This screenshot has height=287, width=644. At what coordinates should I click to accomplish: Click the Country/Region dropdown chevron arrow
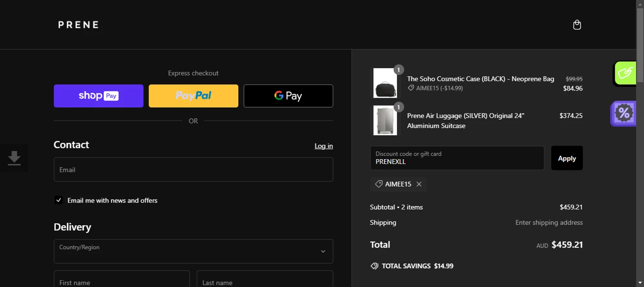coord(323,251)
